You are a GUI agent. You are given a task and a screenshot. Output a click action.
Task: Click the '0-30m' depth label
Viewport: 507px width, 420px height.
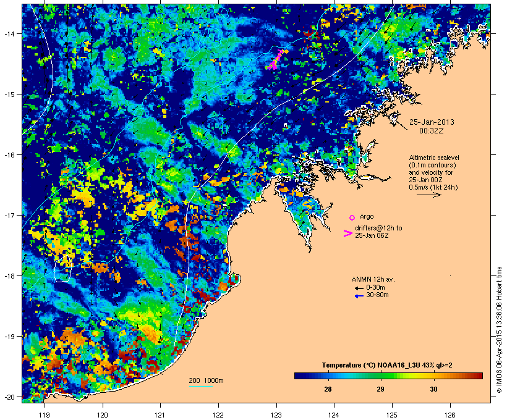pyautogui.click(x=375, y=288)
